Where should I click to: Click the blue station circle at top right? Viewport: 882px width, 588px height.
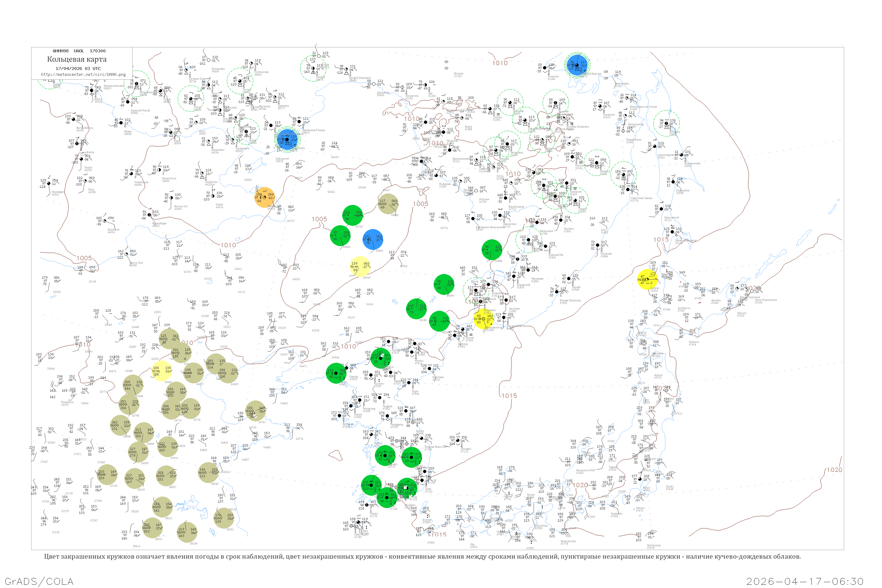pos(577,65)
